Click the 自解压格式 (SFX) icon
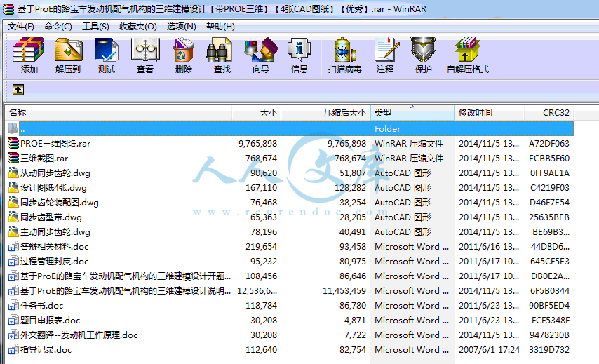 pos(468,50)
